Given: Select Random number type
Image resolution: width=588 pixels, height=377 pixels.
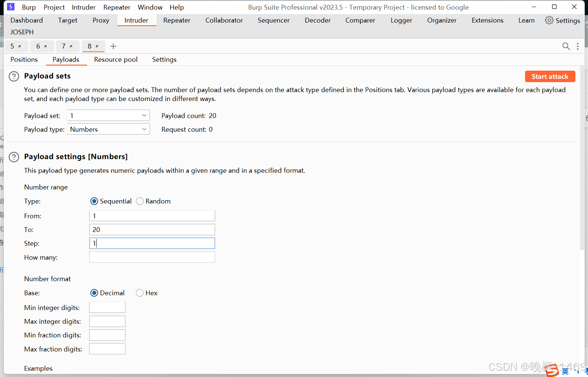Looking at the screenshot, I should coord(140,201).
